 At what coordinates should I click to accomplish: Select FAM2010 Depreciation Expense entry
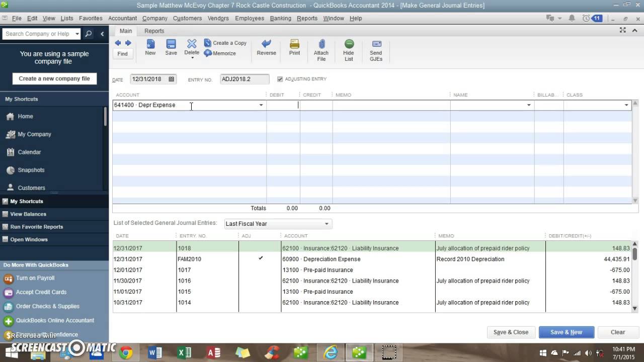pos(372,259)
